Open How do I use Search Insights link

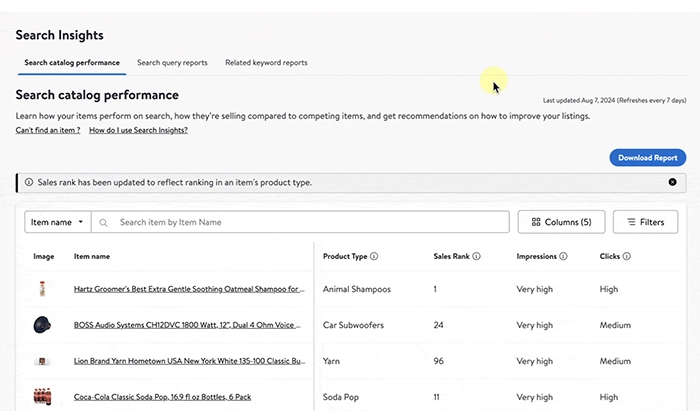(138, 131)
